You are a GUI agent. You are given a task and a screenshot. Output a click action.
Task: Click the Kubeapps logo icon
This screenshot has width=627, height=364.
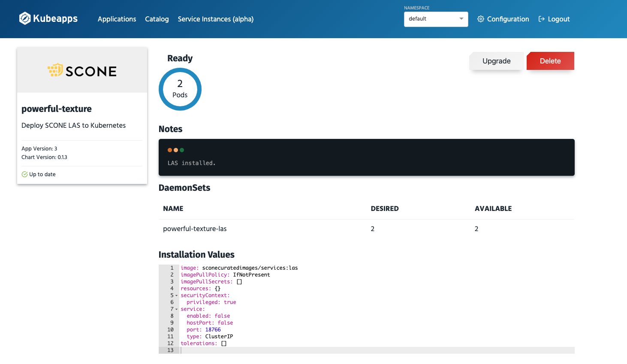[x=24, y=18]
